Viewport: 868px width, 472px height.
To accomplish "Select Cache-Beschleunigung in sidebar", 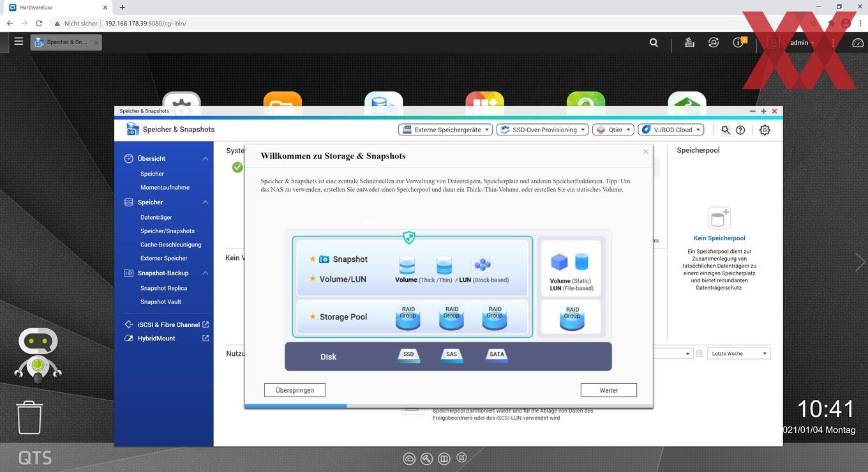I will 170,245.
